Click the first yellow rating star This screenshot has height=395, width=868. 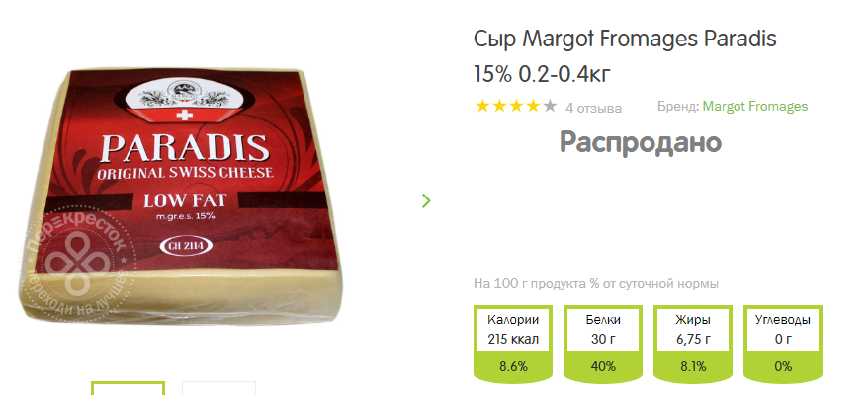(482, 107)
